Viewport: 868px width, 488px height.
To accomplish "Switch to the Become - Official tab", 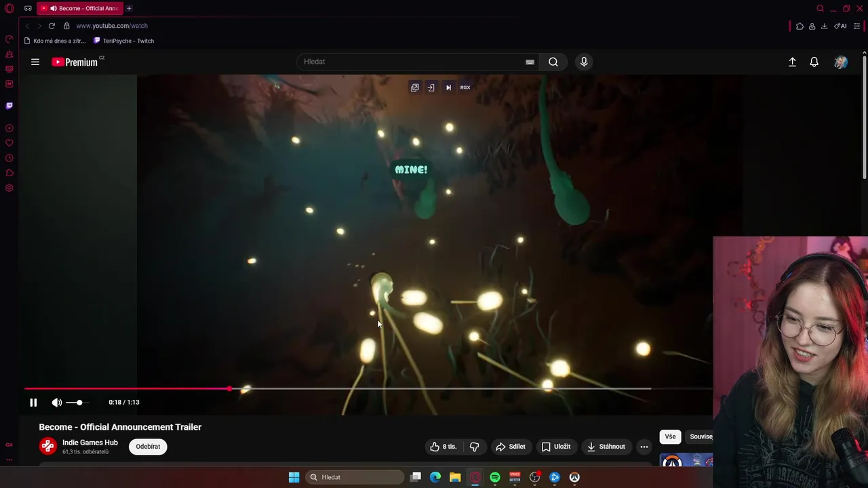I will 80,8.
